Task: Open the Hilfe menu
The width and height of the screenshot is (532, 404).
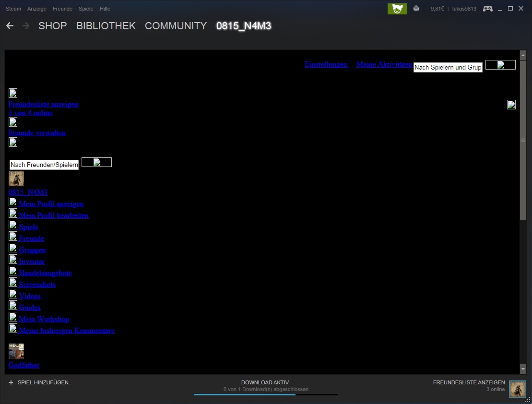Action: (x=105, y=9)
